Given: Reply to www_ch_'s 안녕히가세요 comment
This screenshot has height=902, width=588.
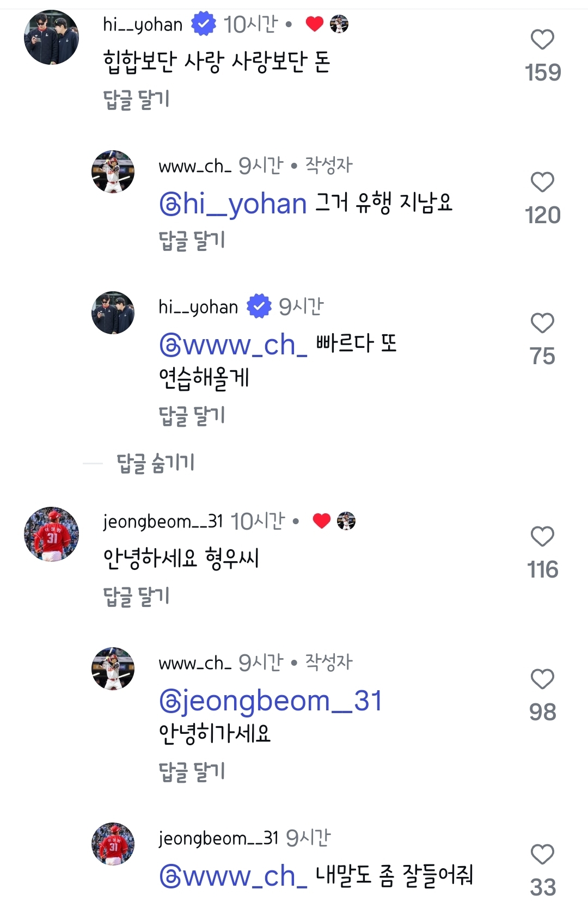Looking at the screenshot, I should point(192,772).
